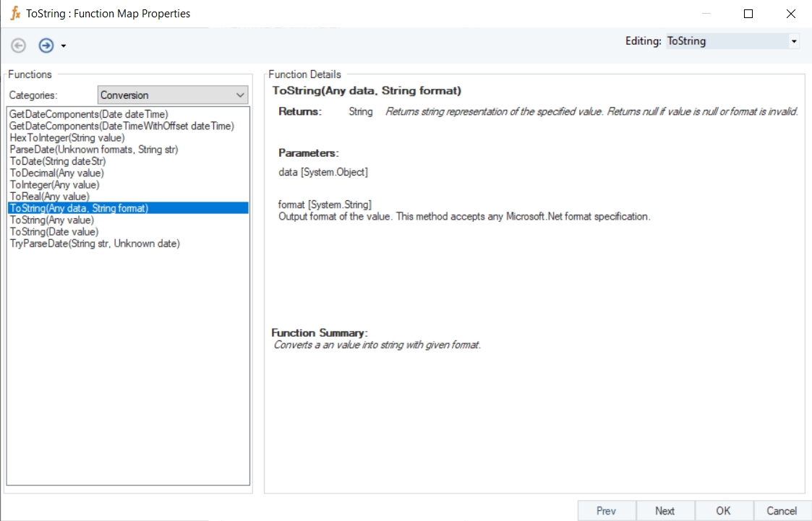The image size is (812, 521).
Task: Choose HexToInteger(String value) in list
Action: point(67,137)
